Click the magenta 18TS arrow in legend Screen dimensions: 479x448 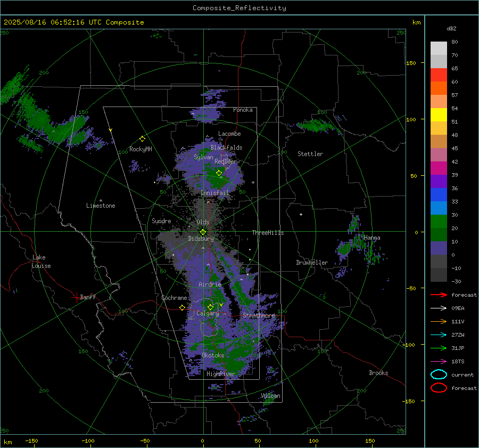click(x=439, y=362)
